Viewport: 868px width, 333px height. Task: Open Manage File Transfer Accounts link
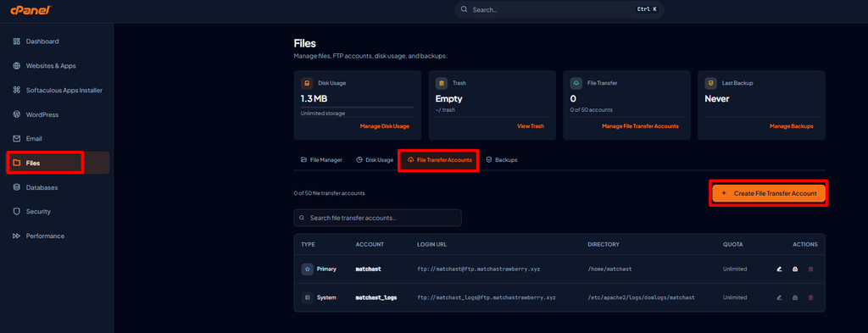pos(640,126)
